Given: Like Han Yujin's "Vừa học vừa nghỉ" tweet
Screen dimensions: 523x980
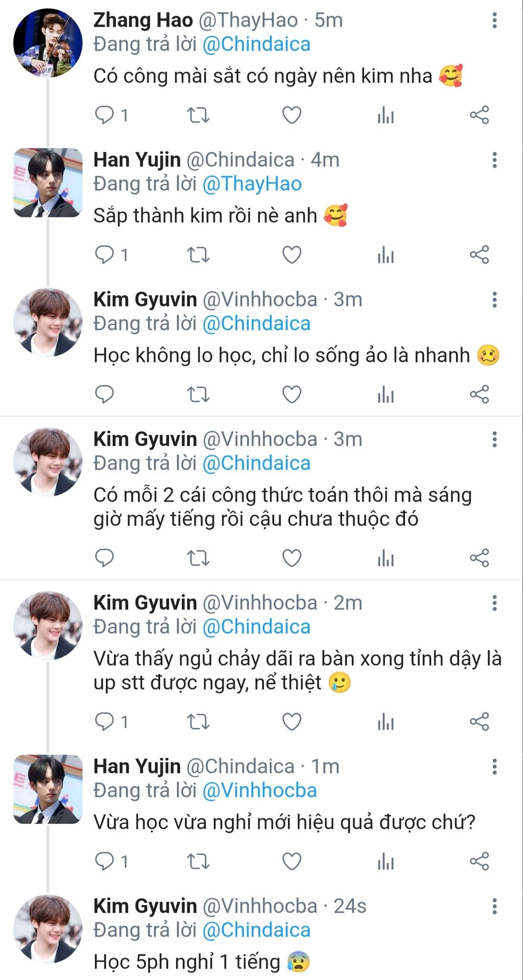Looking at the screenshot, I should [x=292, y=861].
